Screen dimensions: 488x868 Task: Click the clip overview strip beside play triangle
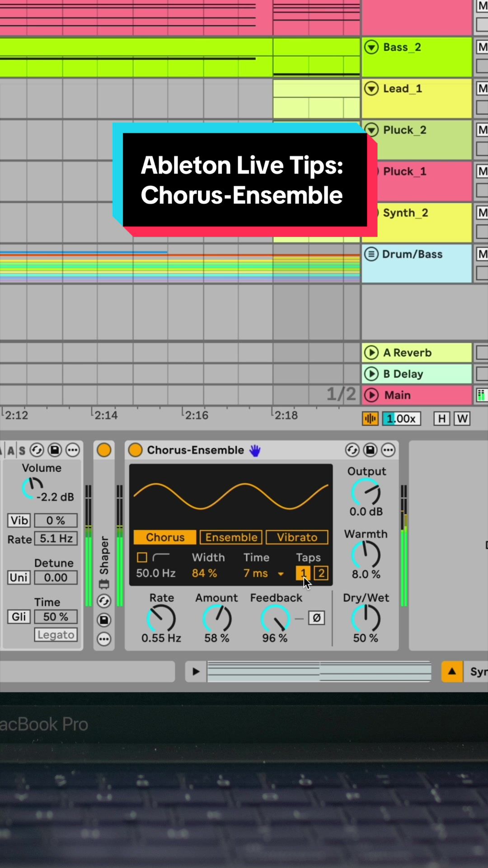319,671
